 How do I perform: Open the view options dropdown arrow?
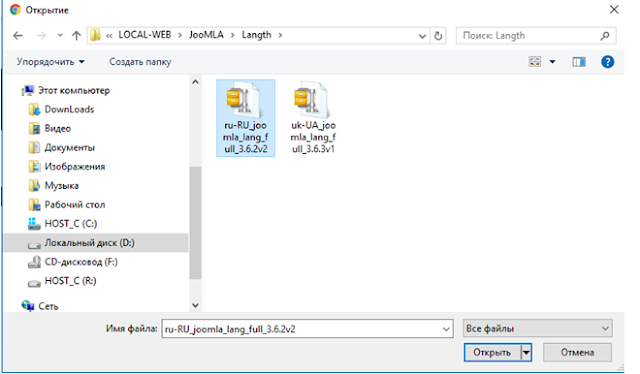[552, 62]
